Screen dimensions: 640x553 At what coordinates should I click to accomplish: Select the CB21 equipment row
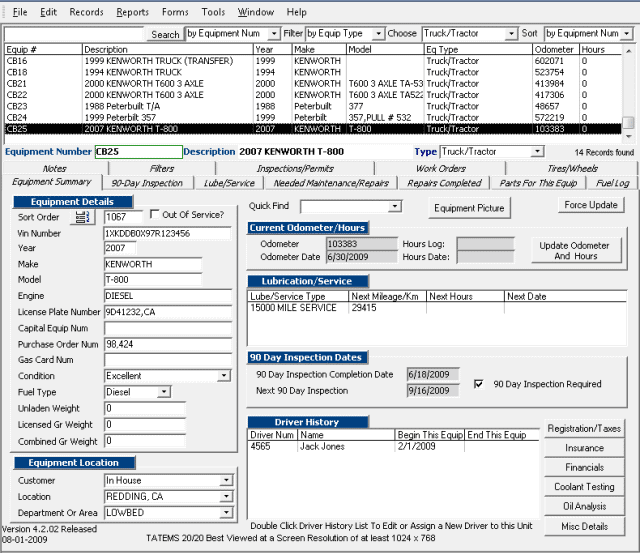313,84
